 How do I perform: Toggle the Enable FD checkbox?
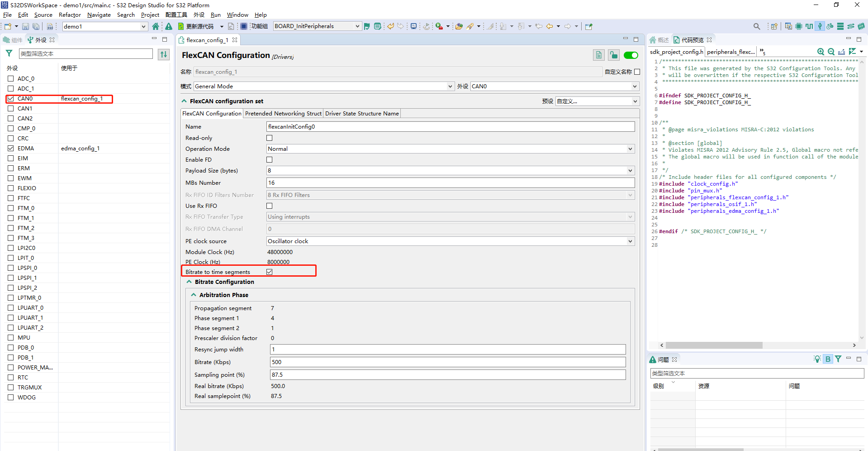(x=270, y=160)
